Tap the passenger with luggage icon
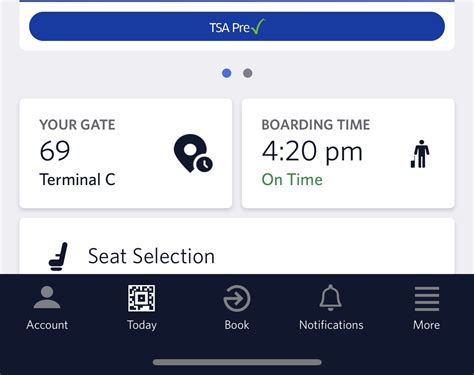Viewport: 474px width, 375px height. coord(420,154)
